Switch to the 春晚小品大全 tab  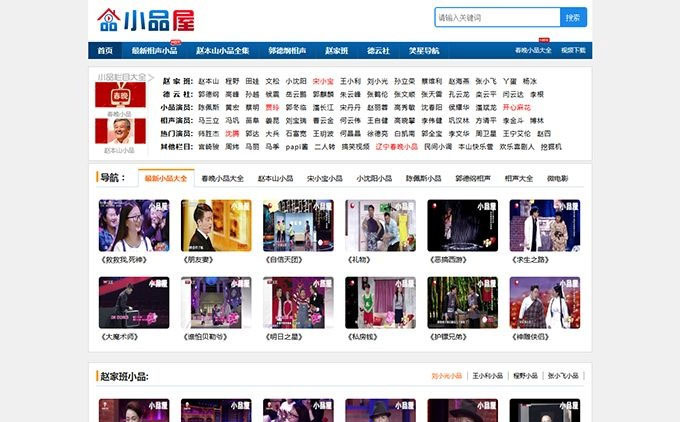[x=222, y=178]
